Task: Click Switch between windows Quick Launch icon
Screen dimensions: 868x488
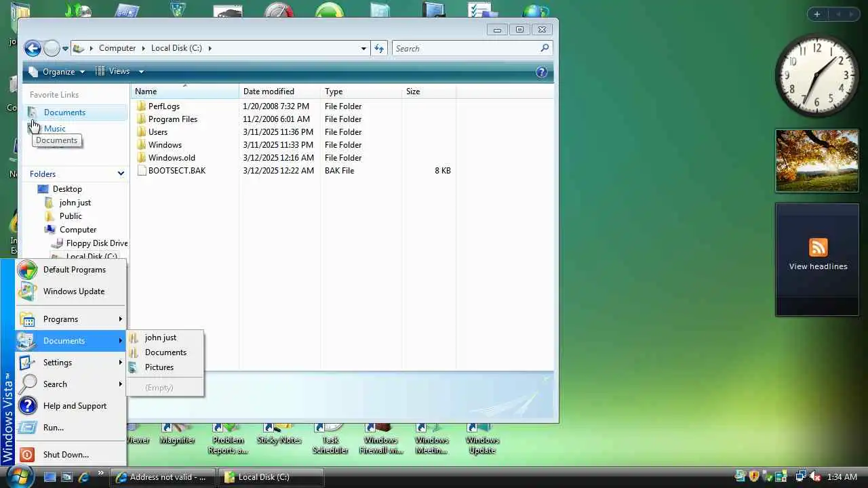Action: coord(66,477)
